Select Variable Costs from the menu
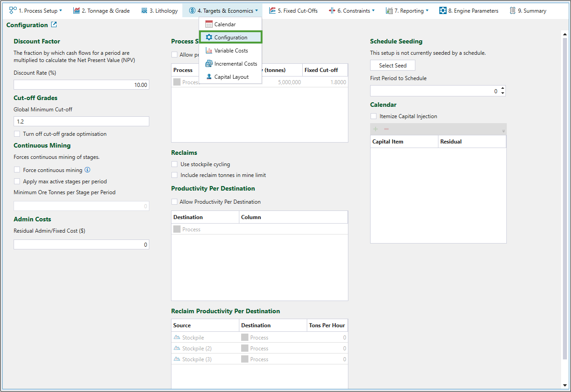This screenshot has height=392, width=571. click(231, 51)
